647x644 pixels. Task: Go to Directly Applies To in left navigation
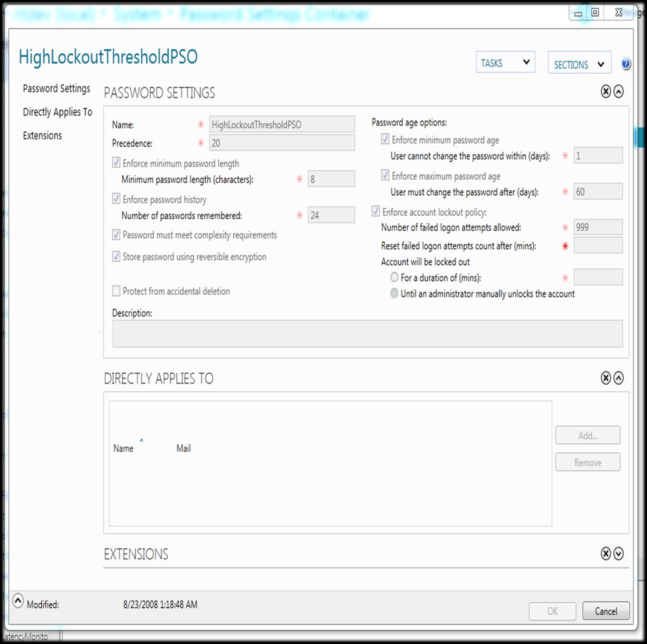pos(58,112)
